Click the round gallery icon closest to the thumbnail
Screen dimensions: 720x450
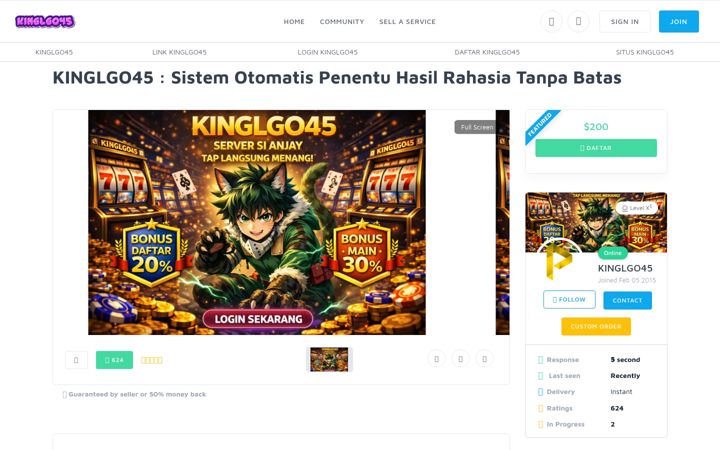[437, 359]
